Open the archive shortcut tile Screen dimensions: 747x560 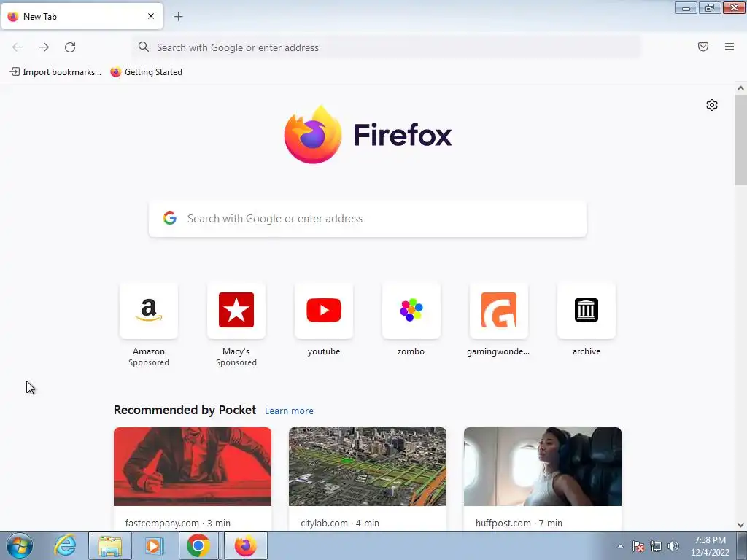pos(587,311)
